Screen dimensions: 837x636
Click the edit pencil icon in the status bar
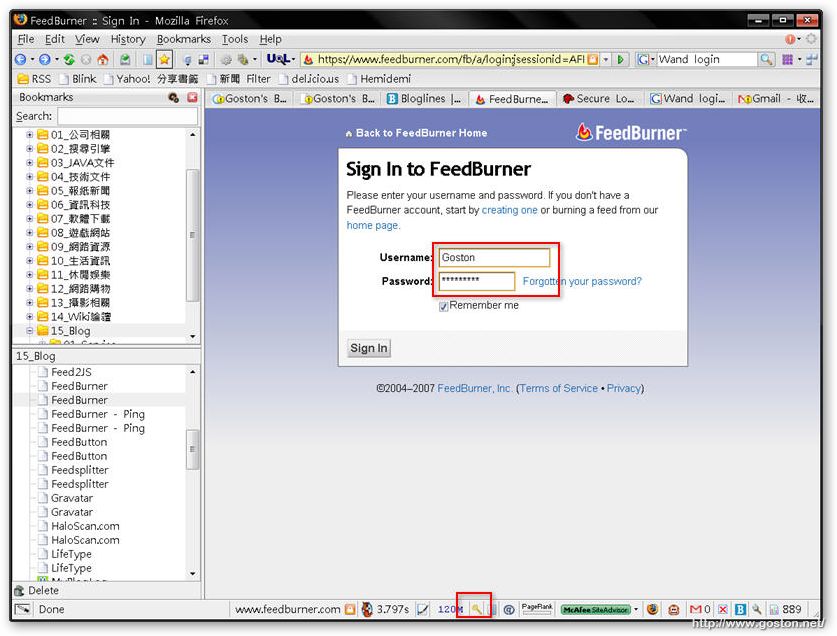tap(422, 609)
